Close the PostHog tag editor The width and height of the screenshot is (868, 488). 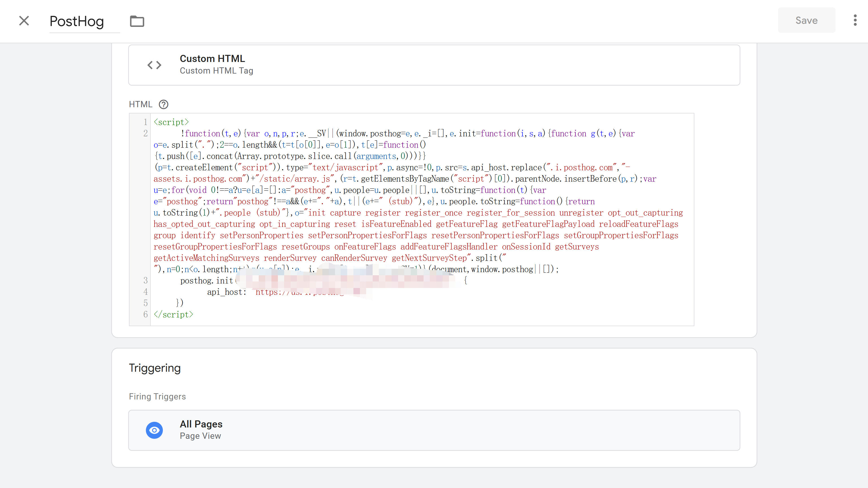[x=24, y=21]
